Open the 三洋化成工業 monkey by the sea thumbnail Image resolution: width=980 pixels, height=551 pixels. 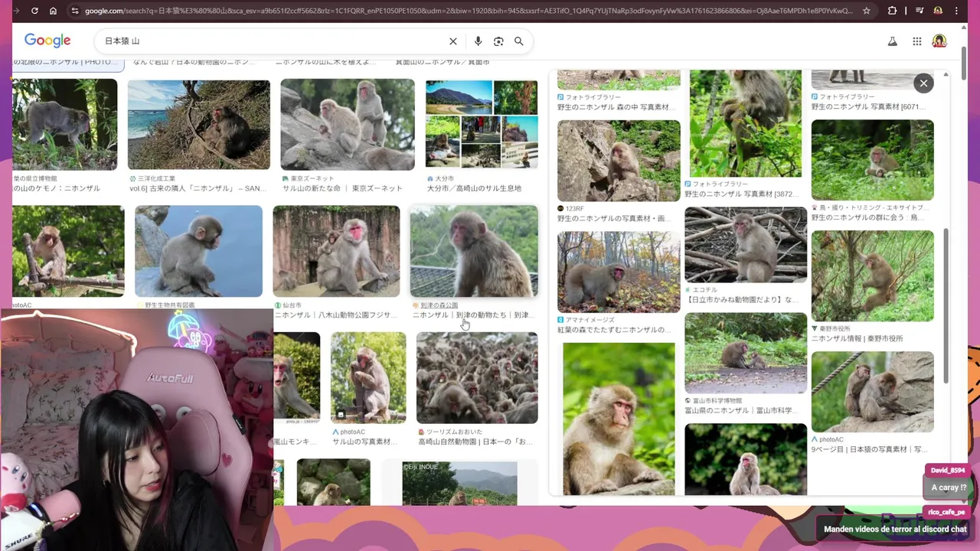(198, 125)
